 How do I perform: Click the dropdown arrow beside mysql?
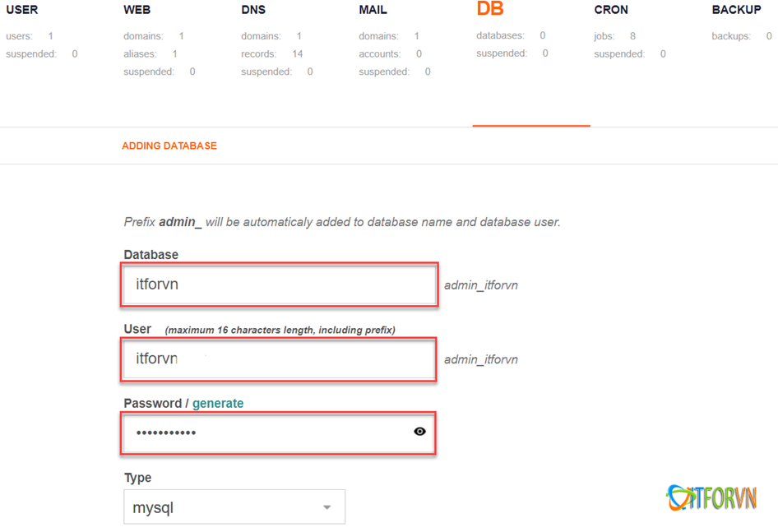coord(326,507)
